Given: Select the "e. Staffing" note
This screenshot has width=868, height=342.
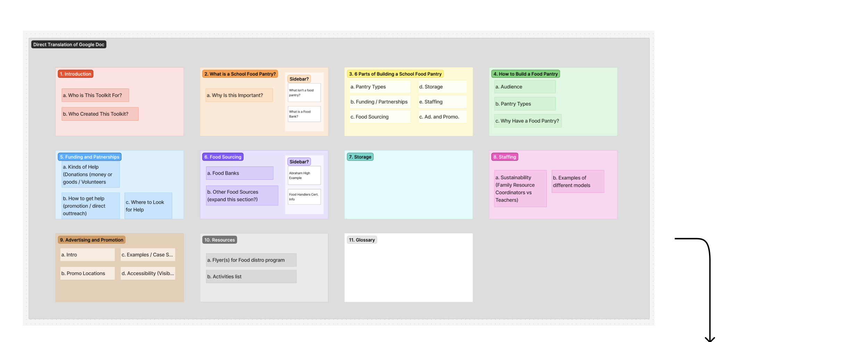Looking at the screenshot, I should [442, 102].
